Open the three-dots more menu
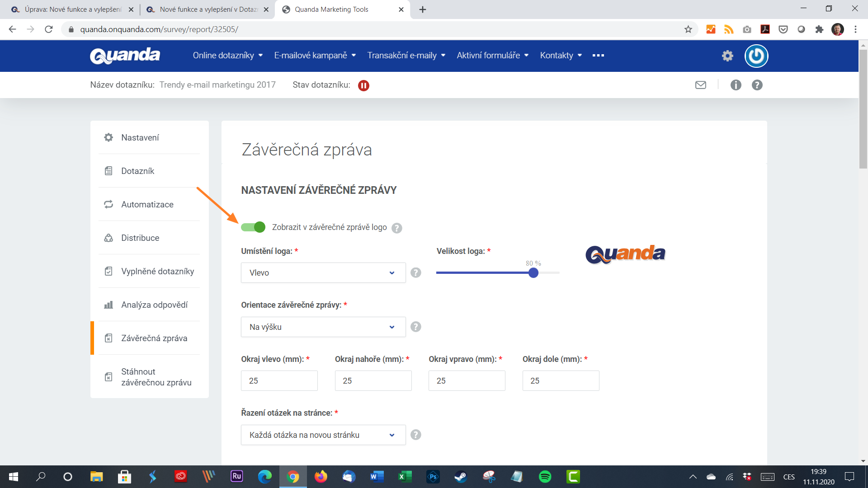Viewport: 868px width, 488px height. point(598,55)
